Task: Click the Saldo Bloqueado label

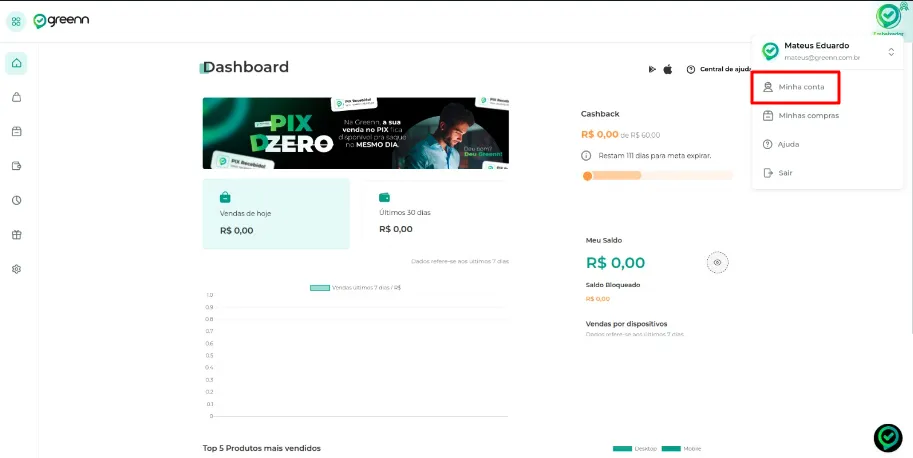Action: 613,285
